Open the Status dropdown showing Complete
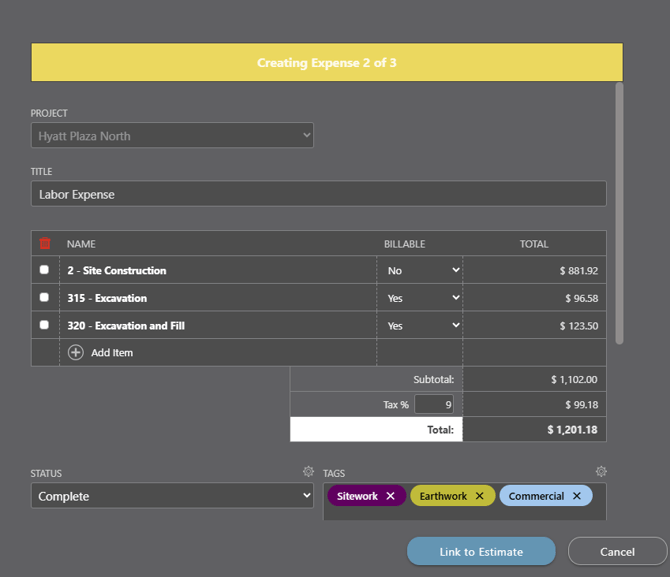670x577 pixels. (172, 496)
